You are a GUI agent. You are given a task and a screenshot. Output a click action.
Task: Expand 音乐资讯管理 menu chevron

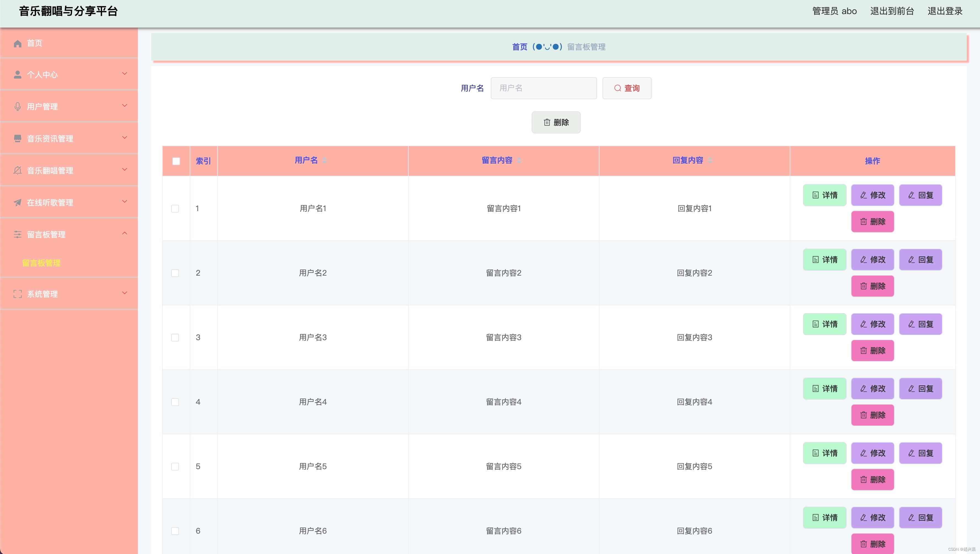124,137
